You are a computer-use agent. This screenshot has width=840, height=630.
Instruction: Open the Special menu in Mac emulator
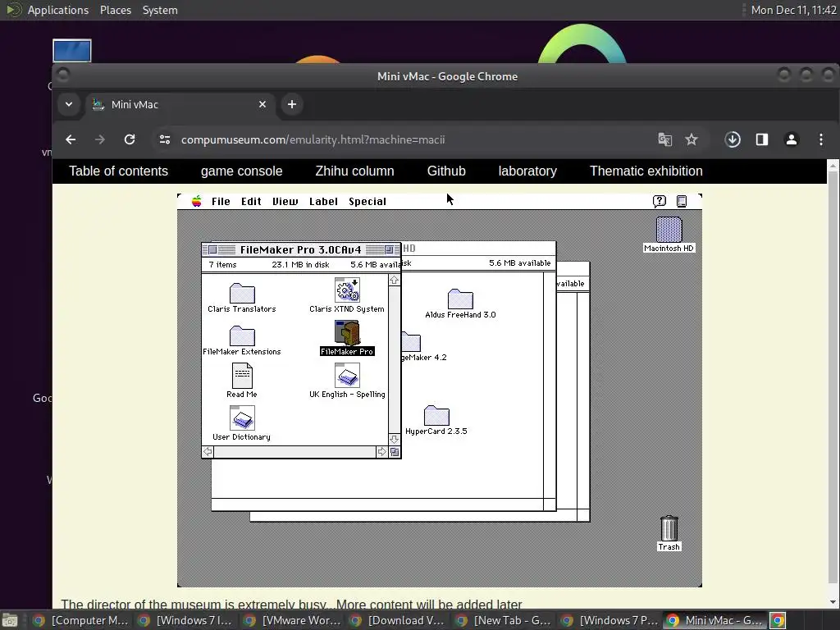367,202
